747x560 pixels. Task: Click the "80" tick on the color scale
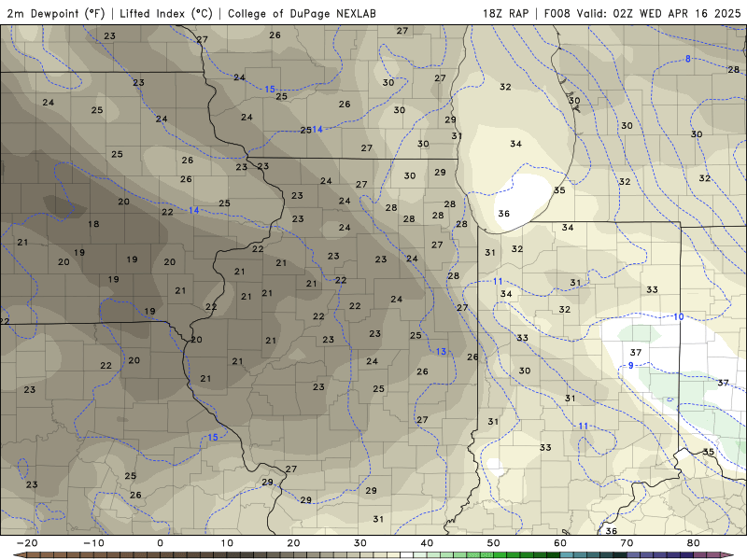694,543
